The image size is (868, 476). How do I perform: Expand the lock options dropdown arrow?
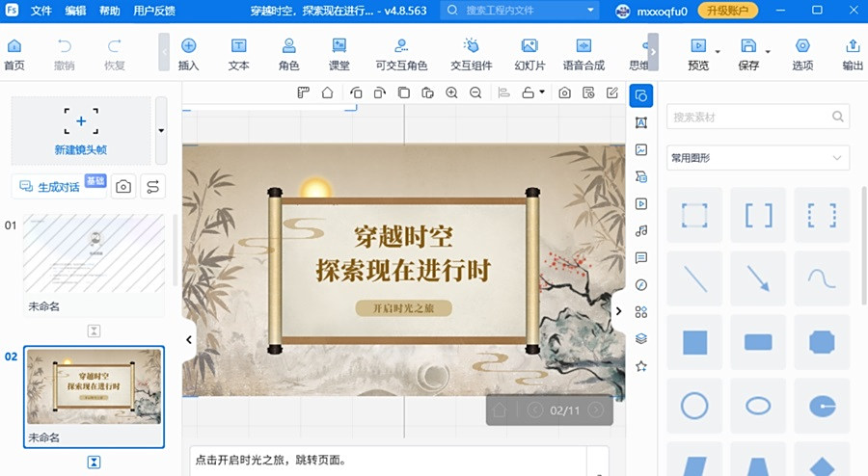[x=542, y=93]
